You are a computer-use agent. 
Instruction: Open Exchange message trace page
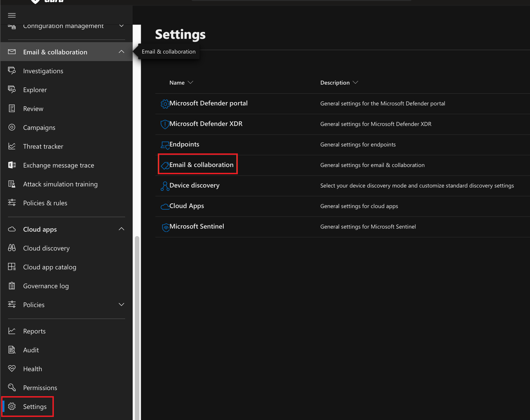(x=59, y=165)
